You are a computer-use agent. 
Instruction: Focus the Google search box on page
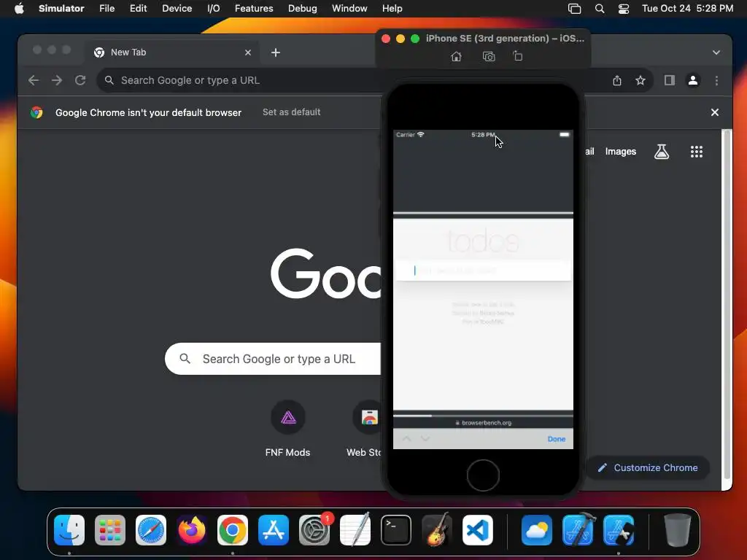[x=273, y=359]
